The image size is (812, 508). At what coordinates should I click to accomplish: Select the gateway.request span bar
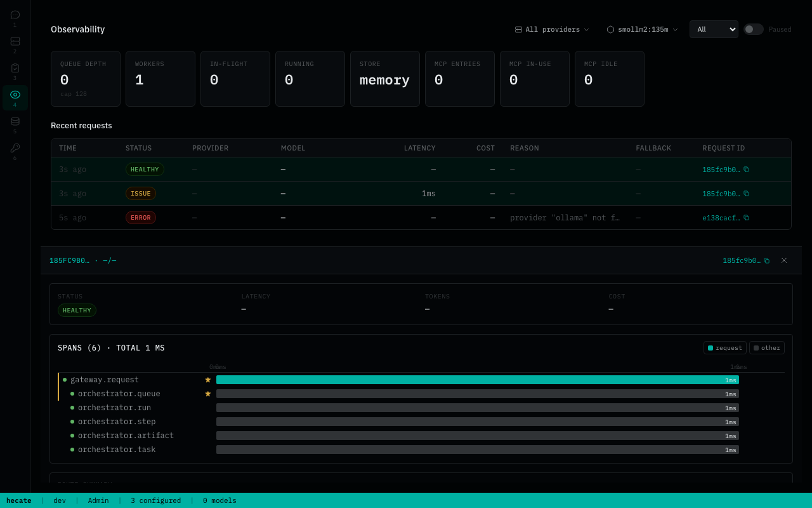click(478, 380)
